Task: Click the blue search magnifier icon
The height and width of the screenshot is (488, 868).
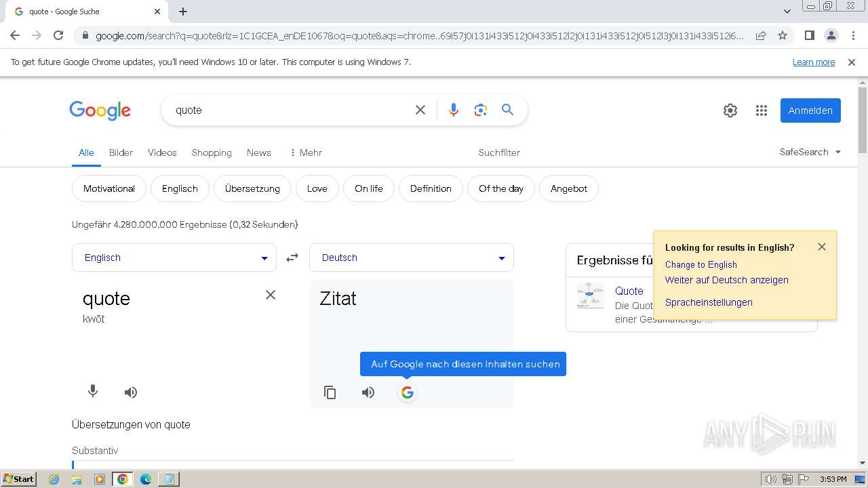Action: [507, 110]
